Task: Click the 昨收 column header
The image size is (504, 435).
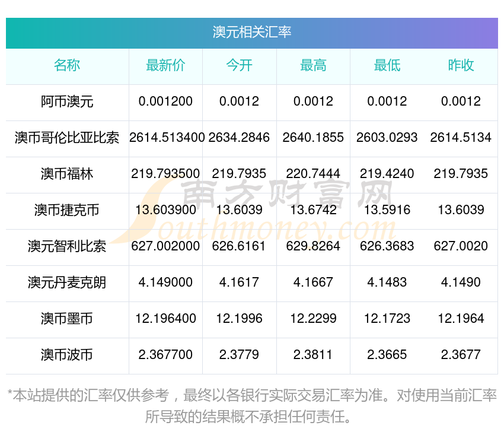Action: pos(461,65)
